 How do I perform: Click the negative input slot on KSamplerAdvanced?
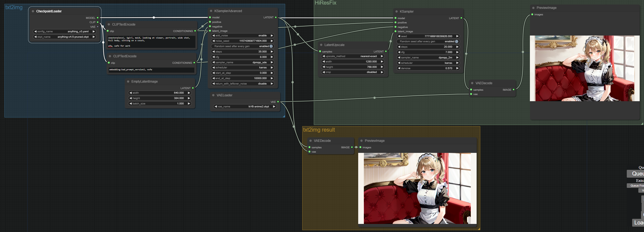(210, 26)
